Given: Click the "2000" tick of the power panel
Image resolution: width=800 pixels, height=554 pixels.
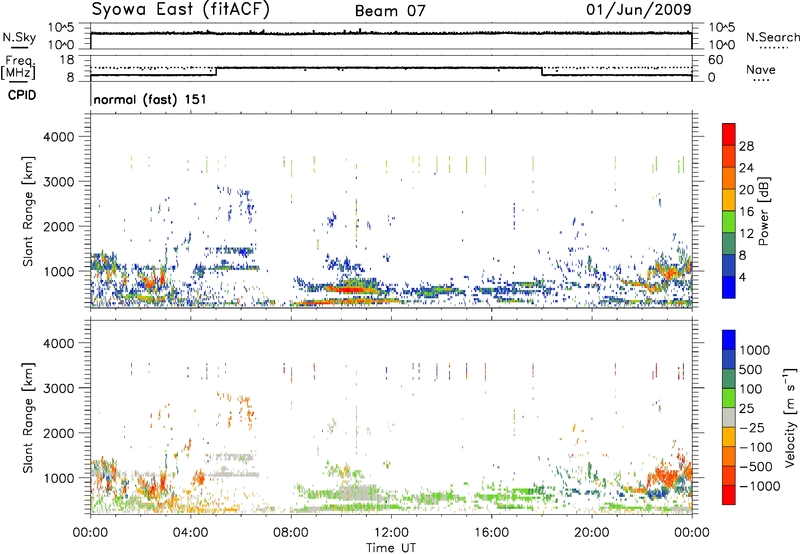Looking at the screenshot, I should (x=58, y=226).
